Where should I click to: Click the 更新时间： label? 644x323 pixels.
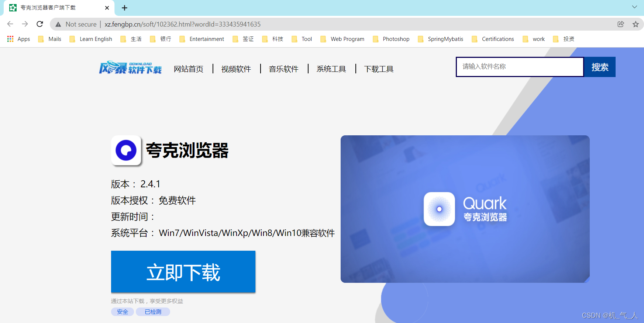tap(133, 217)
